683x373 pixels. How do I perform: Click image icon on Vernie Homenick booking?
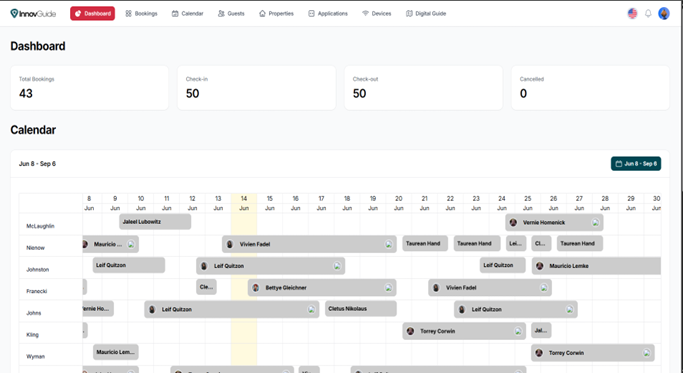595,223
